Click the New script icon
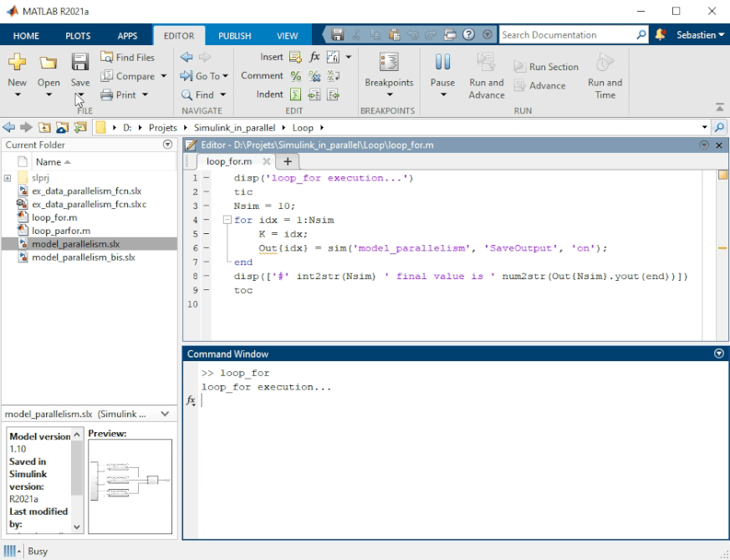 click(x=17, y=63)
